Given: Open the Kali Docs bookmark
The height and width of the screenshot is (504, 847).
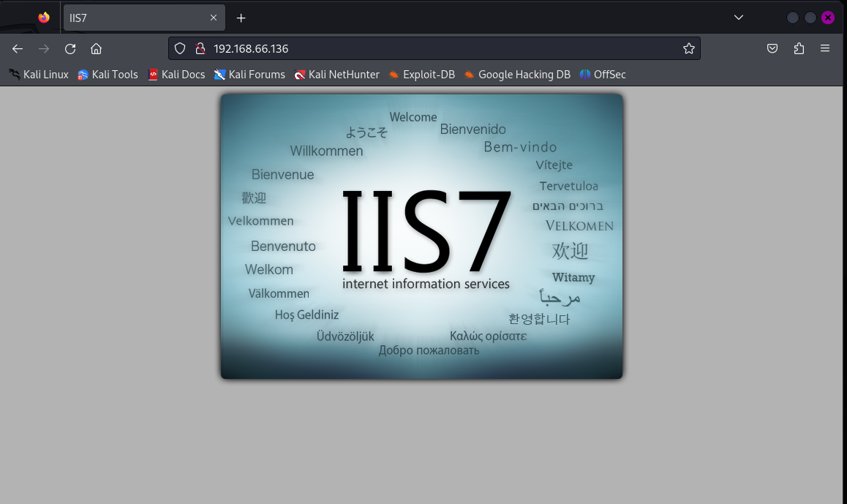Looking at the screenshot, I should [176, 75].
